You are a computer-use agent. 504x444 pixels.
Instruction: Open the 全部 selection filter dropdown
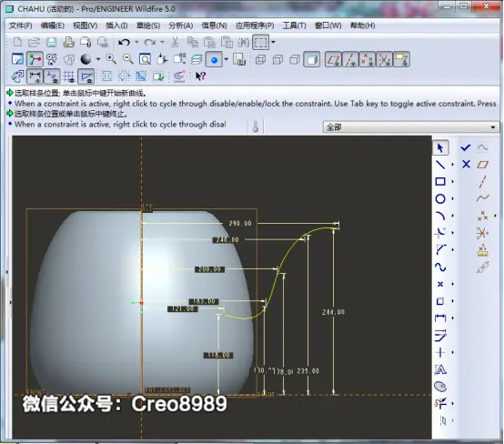point(411,127)
